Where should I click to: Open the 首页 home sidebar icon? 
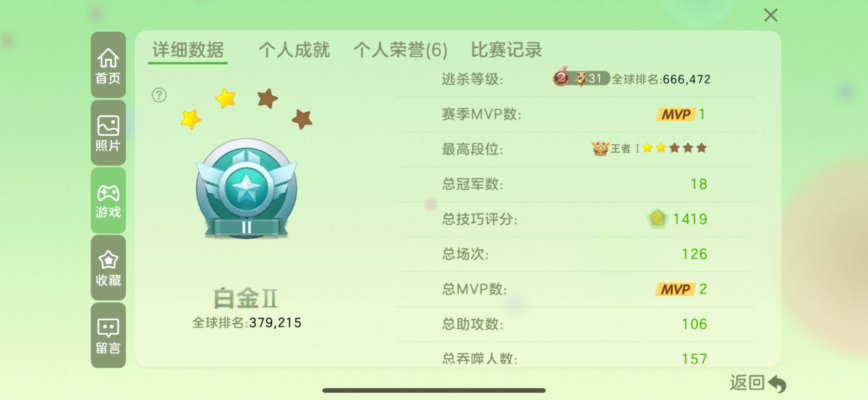point(108,65)
